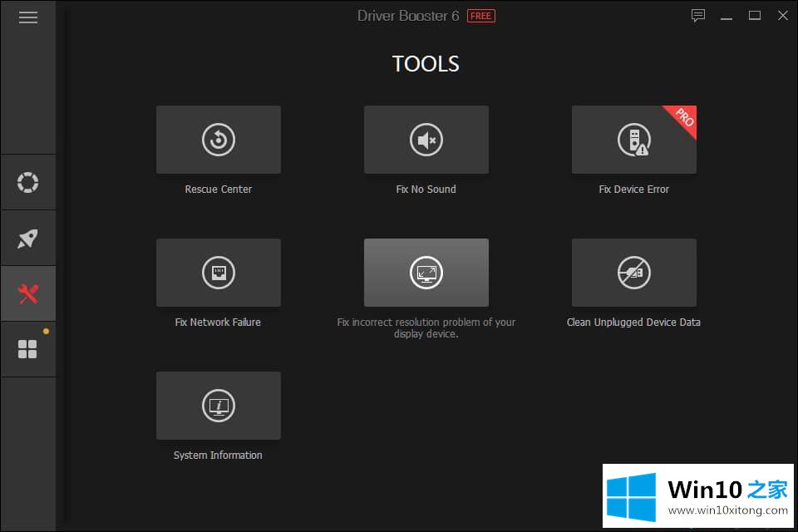Click the red FREE badge
The image size is (798, 532).
(481, 16)
